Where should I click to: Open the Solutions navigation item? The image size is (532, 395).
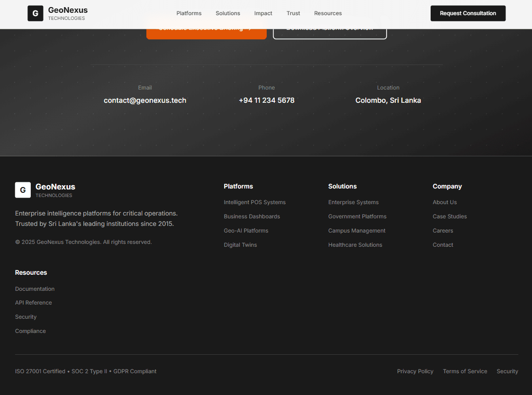tap(227, 13)
